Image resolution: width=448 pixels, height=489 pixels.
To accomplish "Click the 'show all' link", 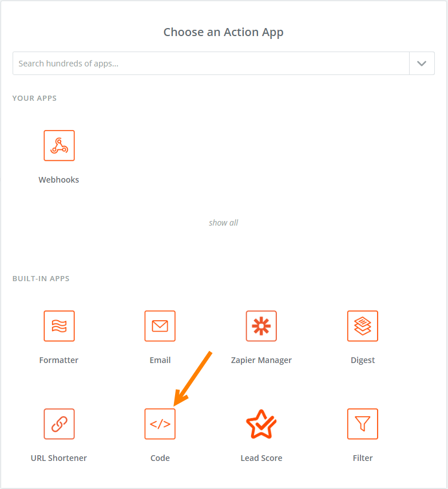I will [223, 223].
